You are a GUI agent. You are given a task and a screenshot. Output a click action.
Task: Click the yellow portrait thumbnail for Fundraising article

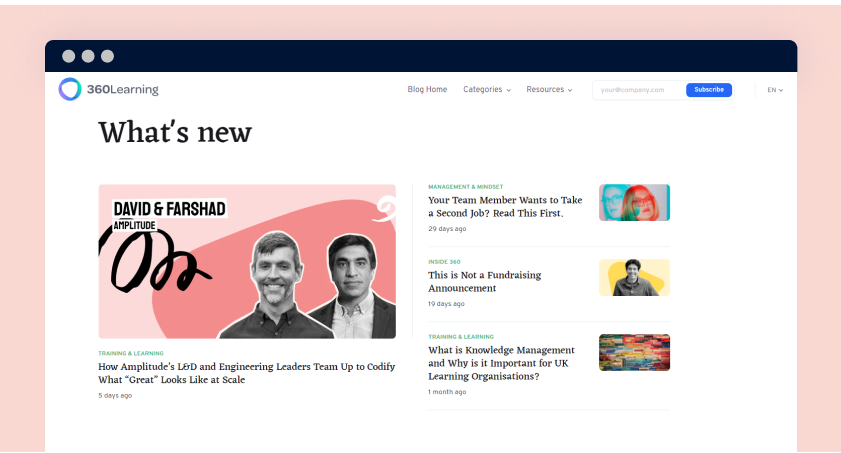pyautogui.click(x=635, y=278)
